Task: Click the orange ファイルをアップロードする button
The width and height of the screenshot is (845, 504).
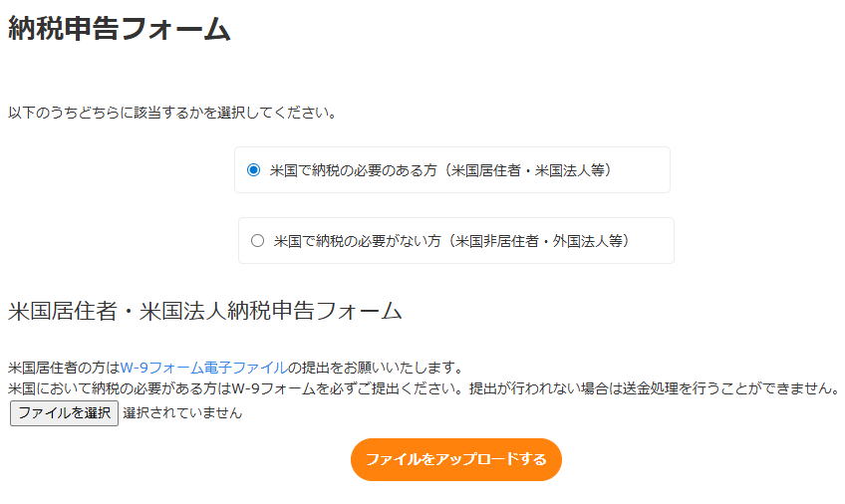Action: [x=455, y=459]
